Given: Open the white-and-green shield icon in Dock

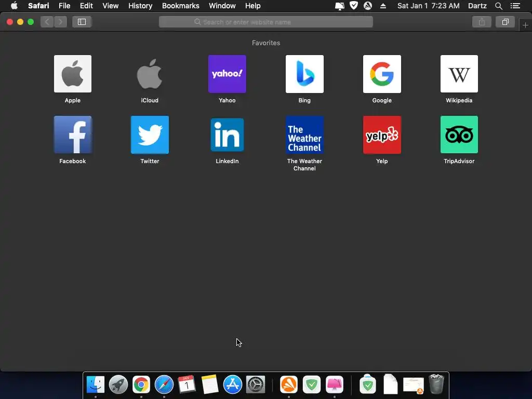Looking at the screenshot, I should point(368,385).
